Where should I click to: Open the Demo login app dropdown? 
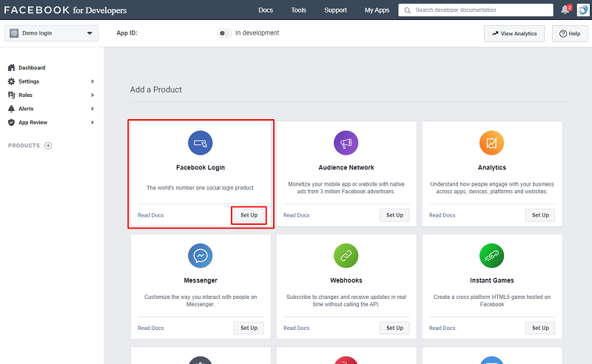point(51,33)
